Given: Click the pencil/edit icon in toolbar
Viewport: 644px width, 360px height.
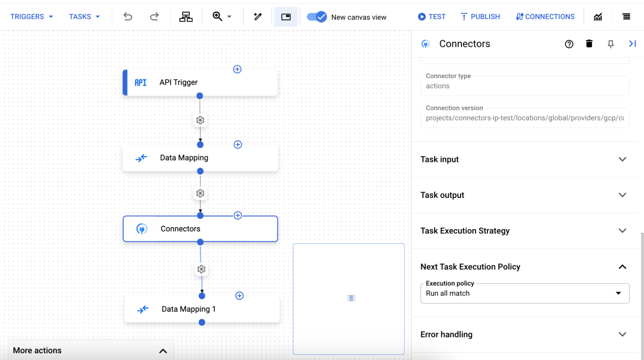Looking at the screenshot, I should [257, 16].
